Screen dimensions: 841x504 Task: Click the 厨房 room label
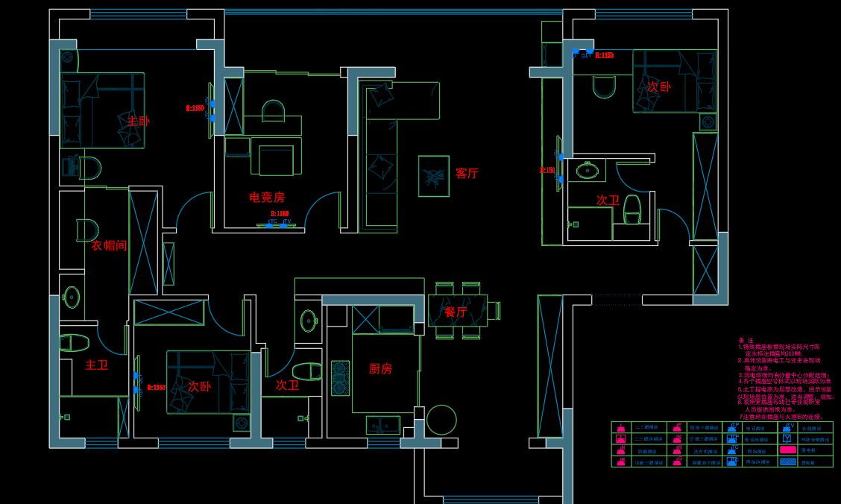point(380,368)
